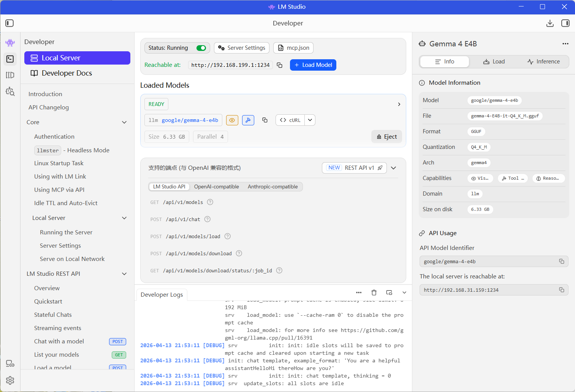Copy the Reachable at server address
Viewport: 575px width, 392px height.
pos(280,65)
